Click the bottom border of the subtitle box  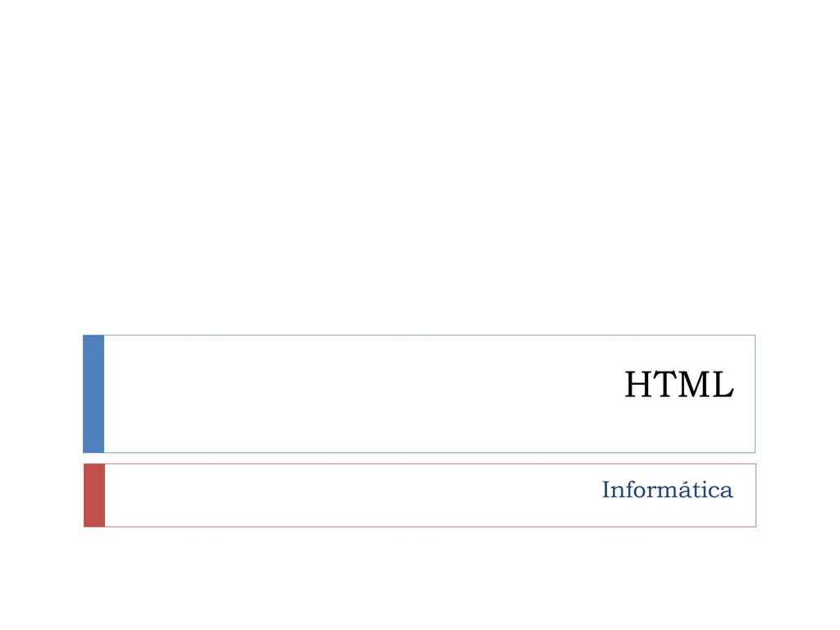click(430, 527)
